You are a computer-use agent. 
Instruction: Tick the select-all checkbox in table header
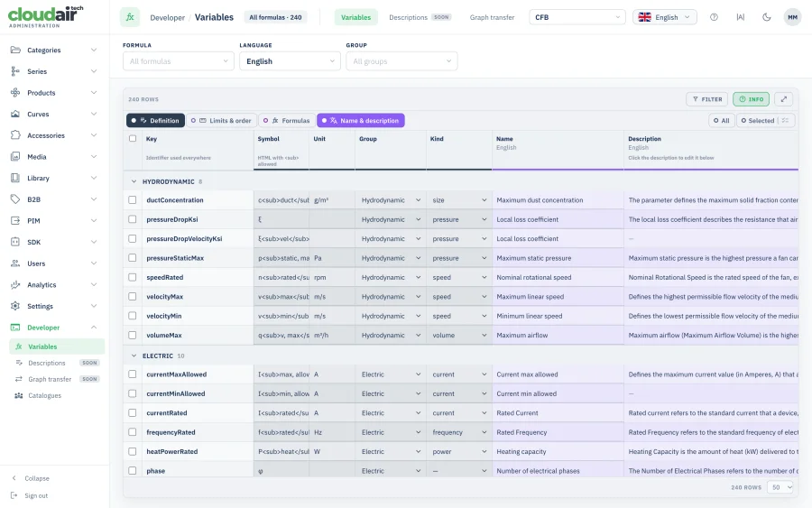tap(133, 138)
